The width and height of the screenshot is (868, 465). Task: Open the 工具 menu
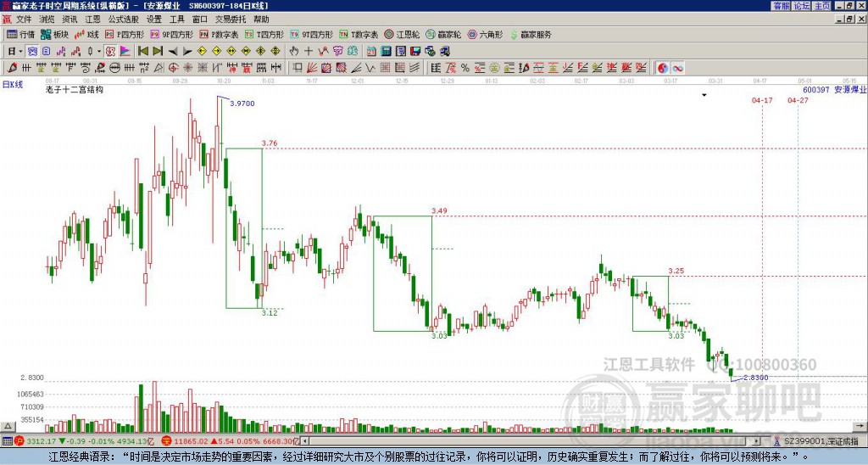tap(177, 20)
